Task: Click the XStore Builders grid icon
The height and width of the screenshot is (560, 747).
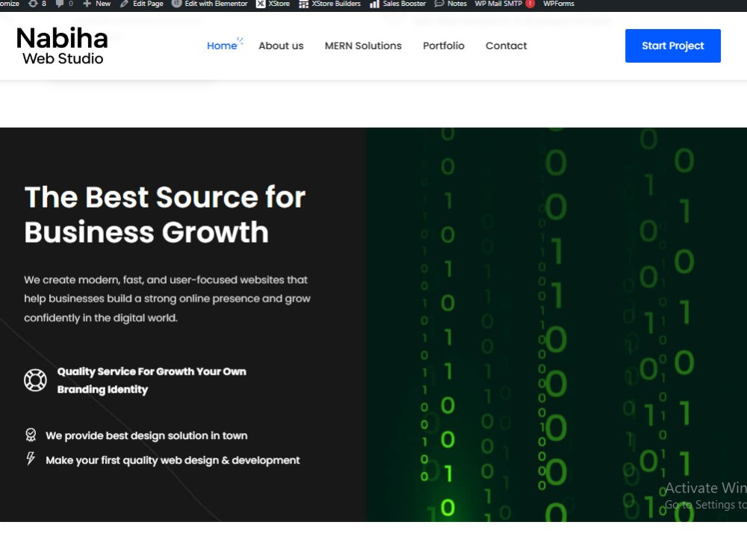Action: 303,4
